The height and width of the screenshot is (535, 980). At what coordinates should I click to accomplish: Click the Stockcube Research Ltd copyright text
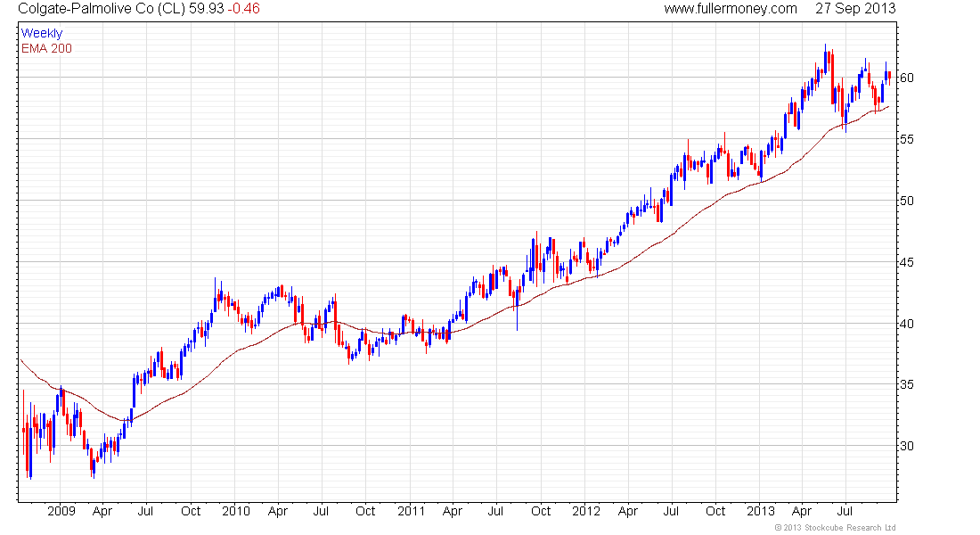coord(835,528)
